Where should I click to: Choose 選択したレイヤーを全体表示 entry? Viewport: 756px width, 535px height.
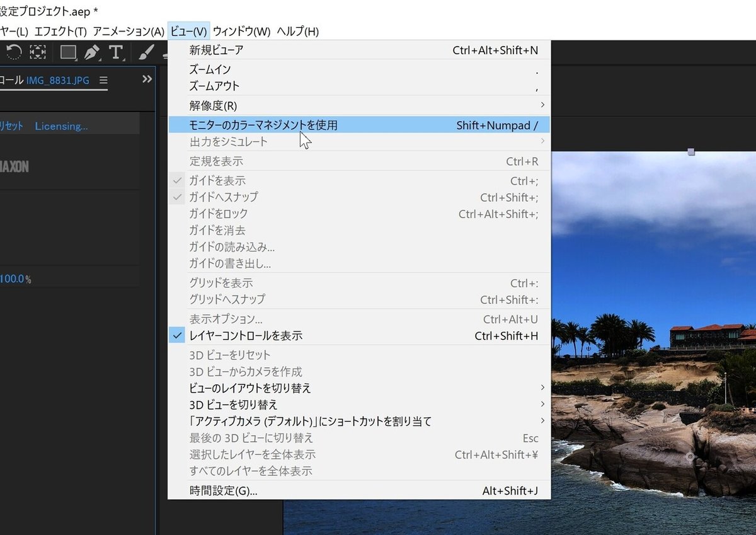tap(359, 454)
